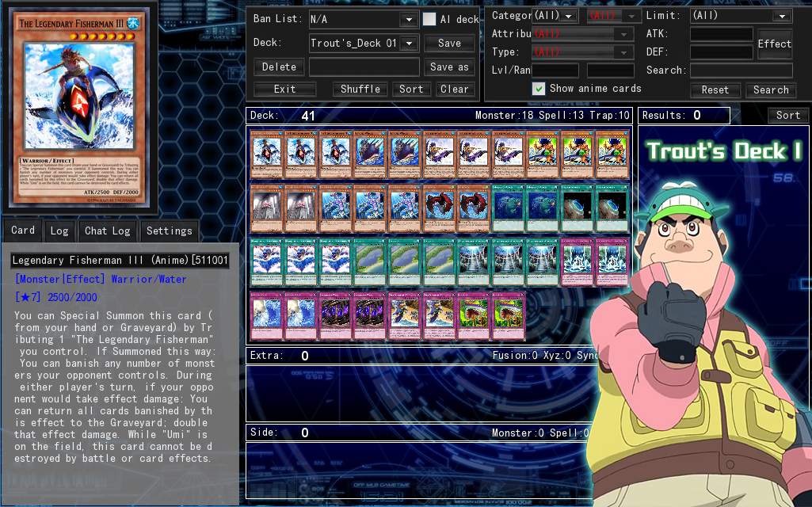Choose first underwater temple stairway spell card
812x507 pixels.
(474, 262)
